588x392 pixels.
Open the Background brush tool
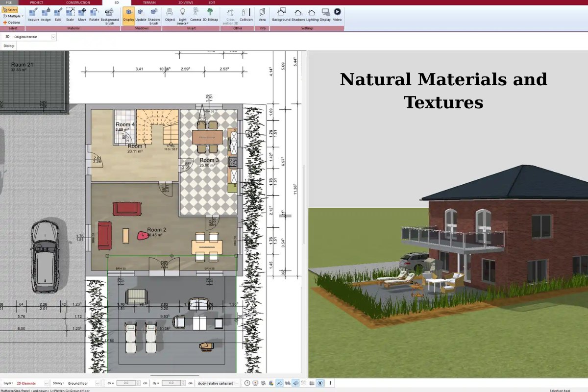(110, 16)
